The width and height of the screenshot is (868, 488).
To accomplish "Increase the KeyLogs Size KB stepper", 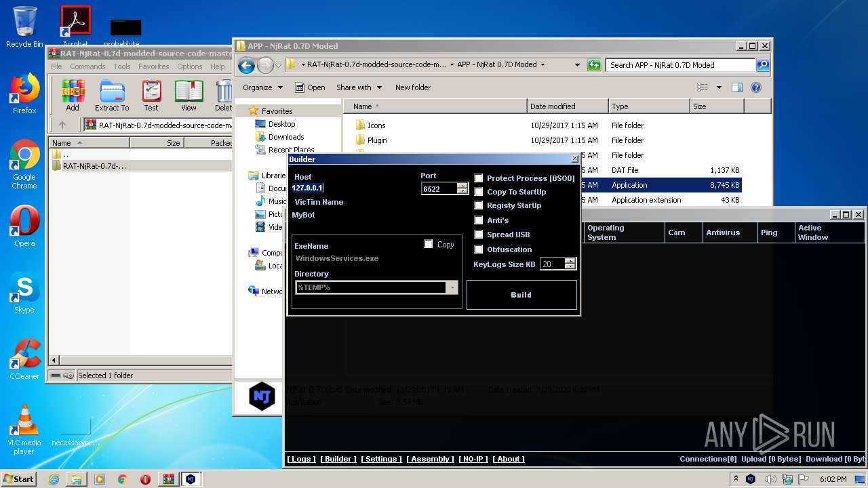I will coord(570,261).
